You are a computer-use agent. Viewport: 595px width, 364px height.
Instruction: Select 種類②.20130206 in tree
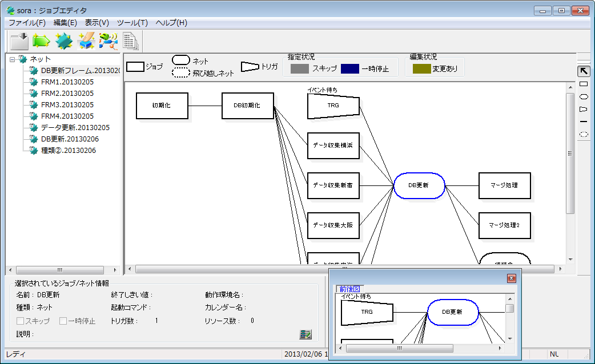click(x=69, y=150)
